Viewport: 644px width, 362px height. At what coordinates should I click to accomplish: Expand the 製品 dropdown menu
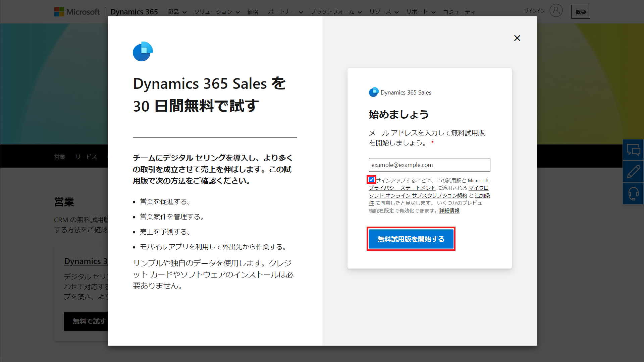point(177,12)
